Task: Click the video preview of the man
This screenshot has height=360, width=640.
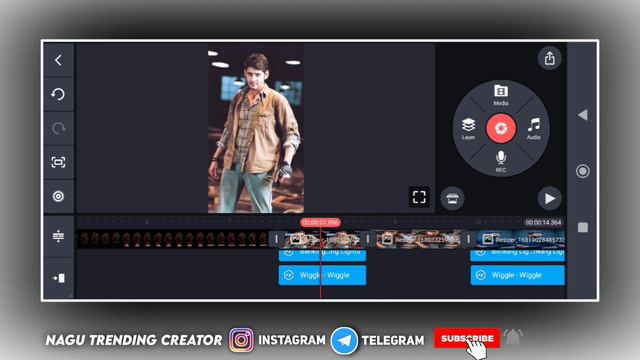Action: click(256, 129)
